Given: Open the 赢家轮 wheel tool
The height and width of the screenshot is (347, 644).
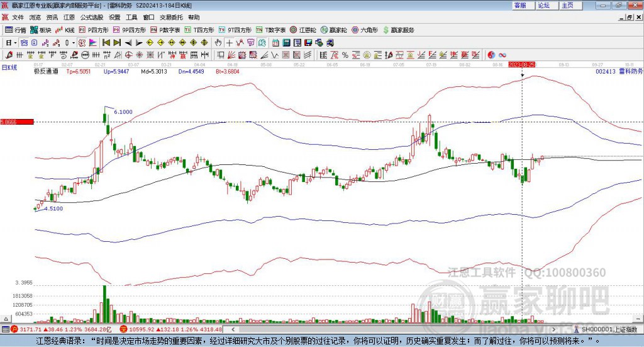Looking at the screenshot, I should (333, 30).
